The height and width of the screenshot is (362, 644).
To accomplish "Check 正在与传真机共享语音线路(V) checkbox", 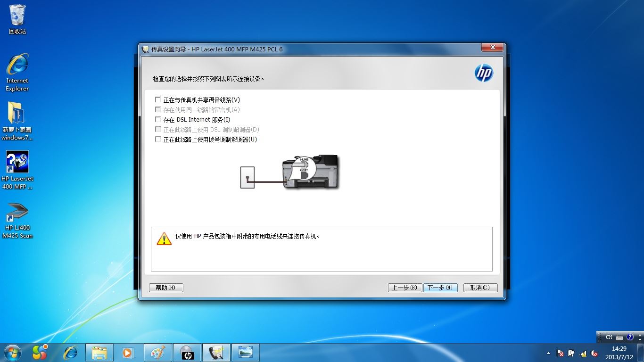I will [158, 100].
